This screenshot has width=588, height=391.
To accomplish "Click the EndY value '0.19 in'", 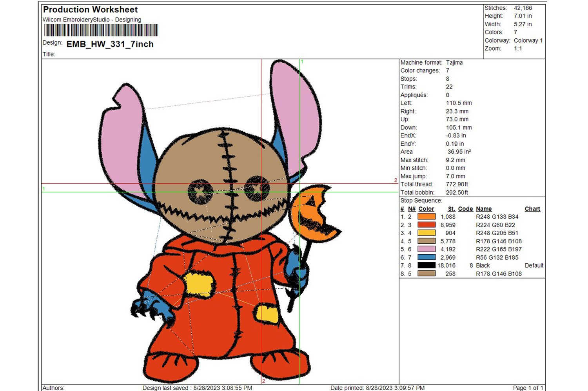I will (455, 144).
